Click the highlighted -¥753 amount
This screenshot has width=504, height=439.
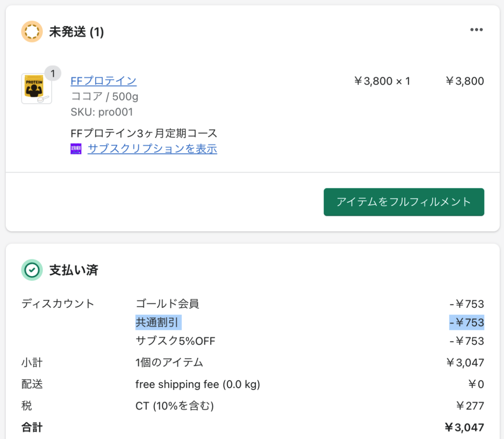pyautogui.click(x=467, y=323)
